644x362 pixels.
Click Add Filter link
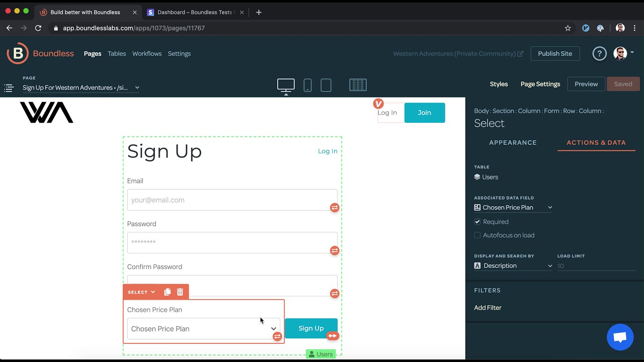pyautogui.click(x=488, y=308)
